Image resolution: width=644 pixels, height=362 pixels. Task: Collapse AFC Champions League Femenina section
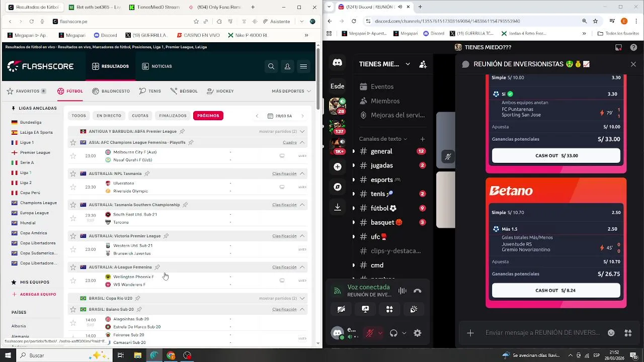(x=302, y=142)
